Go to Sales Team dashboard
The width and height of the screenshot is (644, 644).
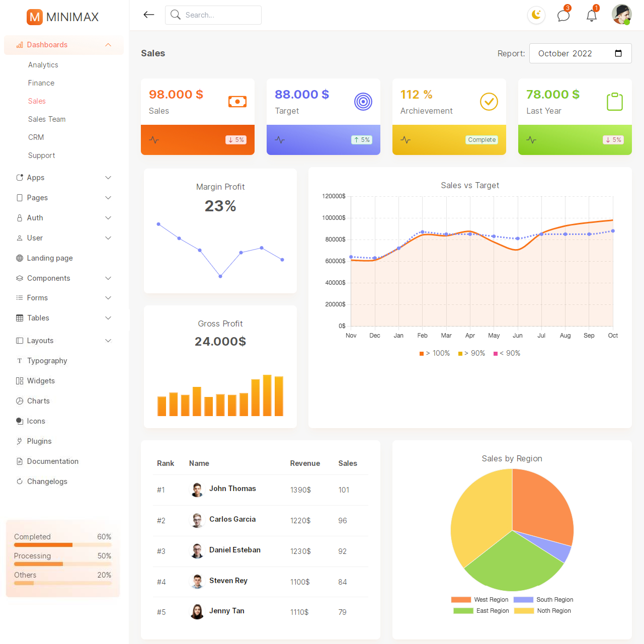(x=47, y=119)
